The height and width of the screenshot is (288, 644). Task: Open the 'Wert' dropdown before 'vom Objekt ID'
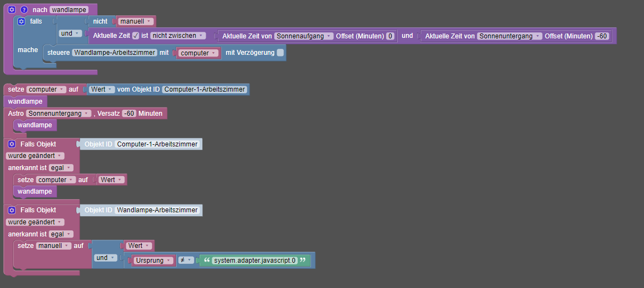pyautogui.click(x=101, y=89)
